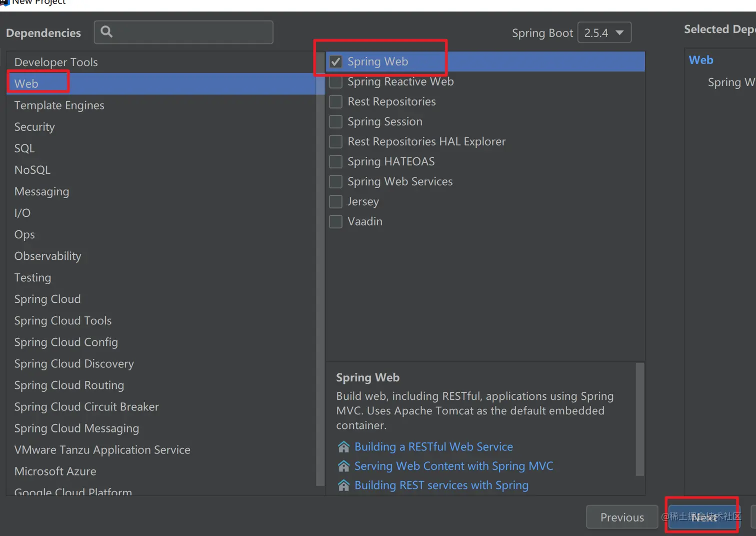756x536 pixels.
Task: Open Building a RESTful Web Service guide
Action: [433, 446]
